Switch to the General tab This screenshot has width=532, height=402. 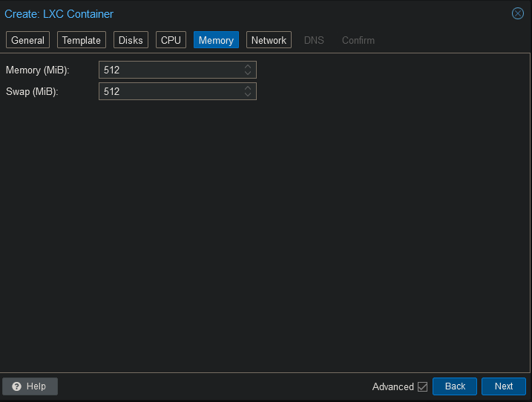(x=28, y=40)
